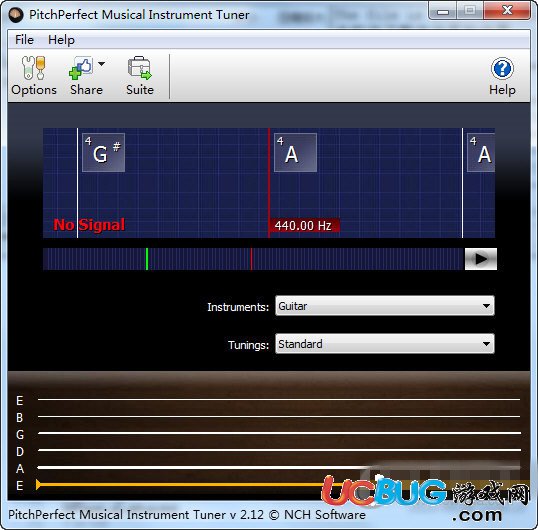This screenshot has height=530, width=538.
Task: Click the play tone button
Action: coord(481,259)
